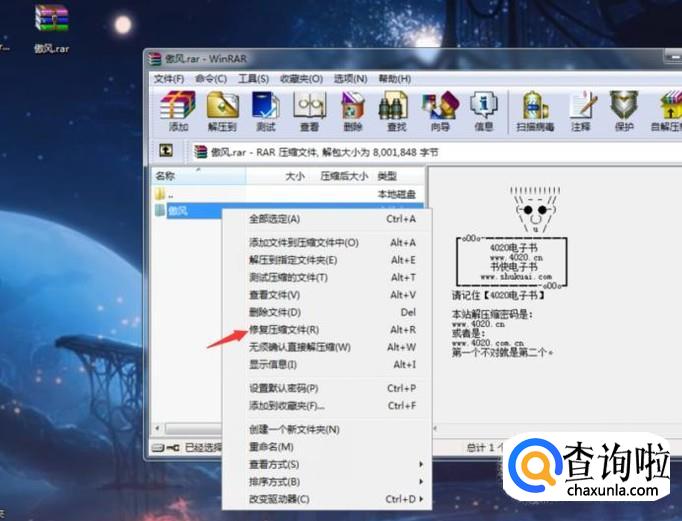Screen dimensions: 682x521
Task: Open the 命令(C) menu
Action: [x=211, y=79]
